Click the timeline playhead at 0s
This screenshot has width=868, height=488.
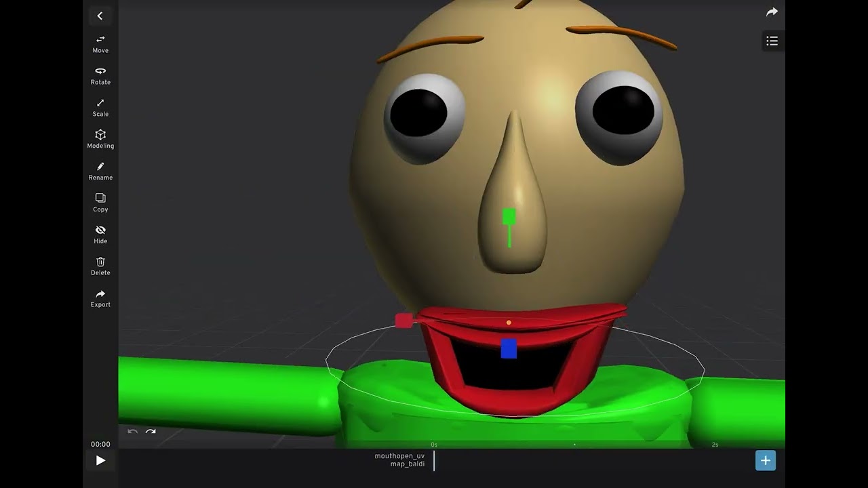coord(434,460)
